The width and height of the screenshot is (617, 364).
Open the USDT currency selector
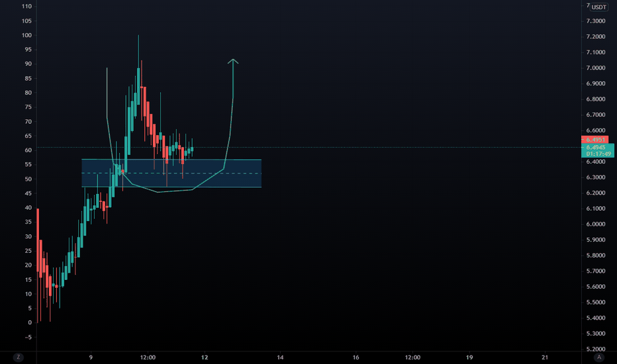click(599, 7)
